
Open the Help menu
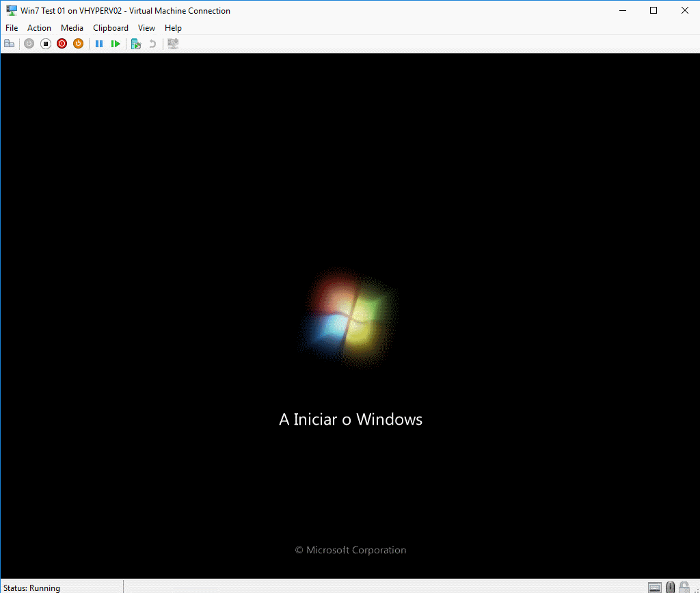173,27
